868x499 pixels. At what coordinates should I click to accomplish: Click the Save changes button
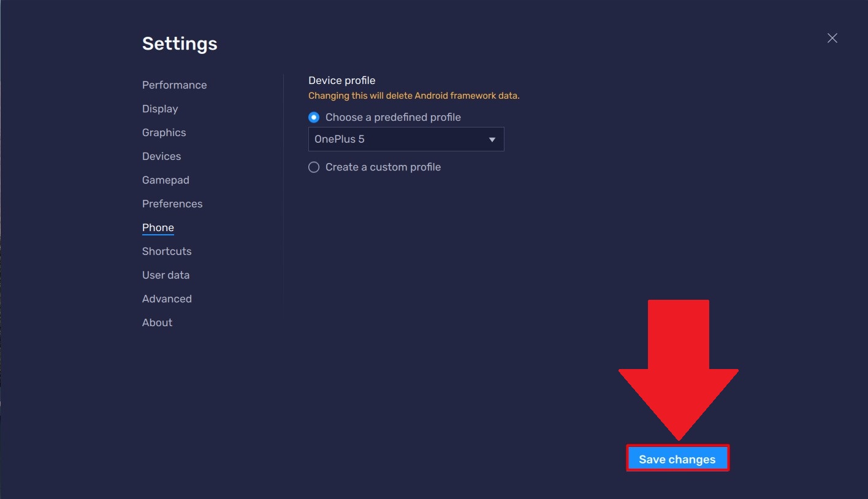click(677, 459)
